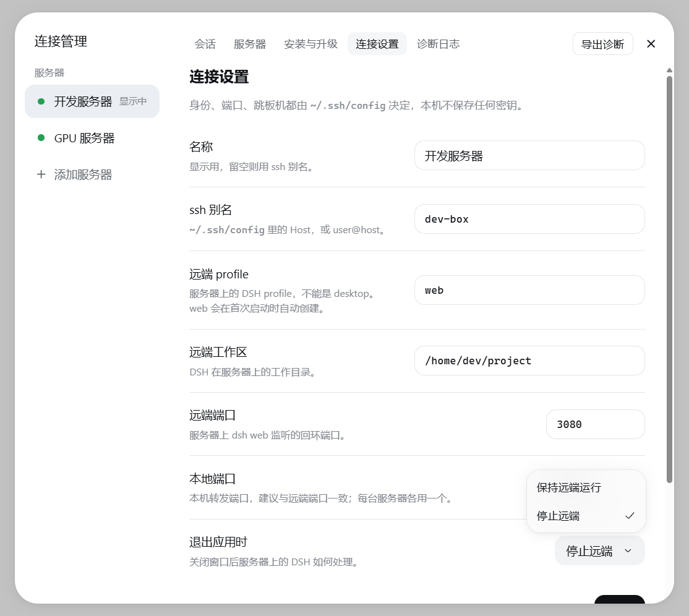Image resolution: width=689 pixels, height=616 pixels.
Task: Click the 导出诊断 button
Action: [x=603, y=44]
